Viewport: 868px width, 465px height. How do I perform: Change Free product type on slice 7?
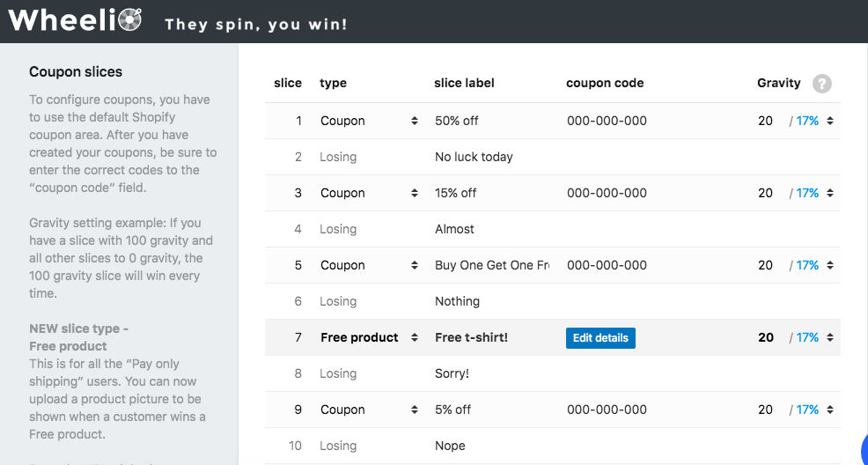pyautogui.click(x=369, y=337)
